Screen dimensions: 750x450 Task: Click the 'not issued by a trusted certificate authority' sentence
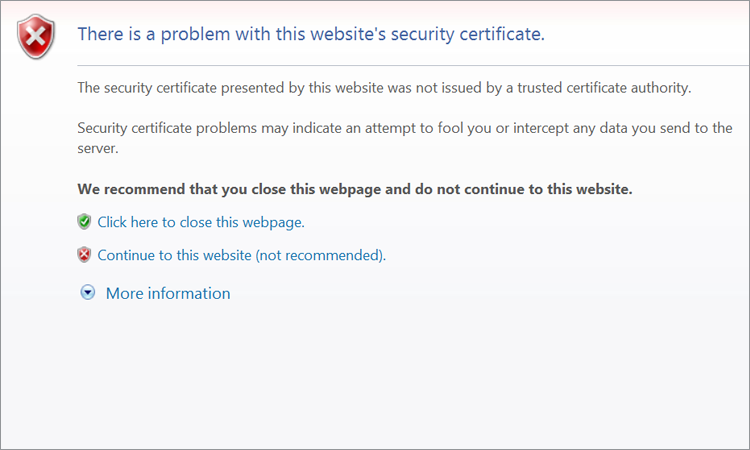click(x=384, y=88)
